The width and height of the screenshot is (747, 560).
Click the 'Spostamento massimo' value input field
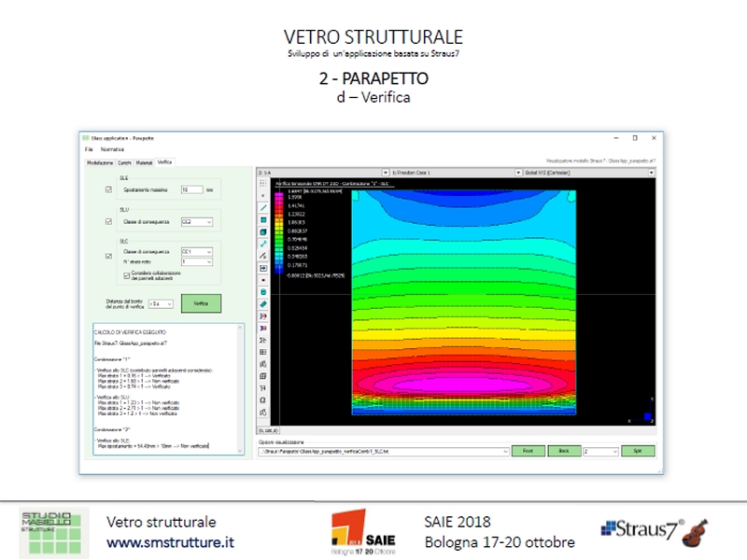click(x=191, y=189)
